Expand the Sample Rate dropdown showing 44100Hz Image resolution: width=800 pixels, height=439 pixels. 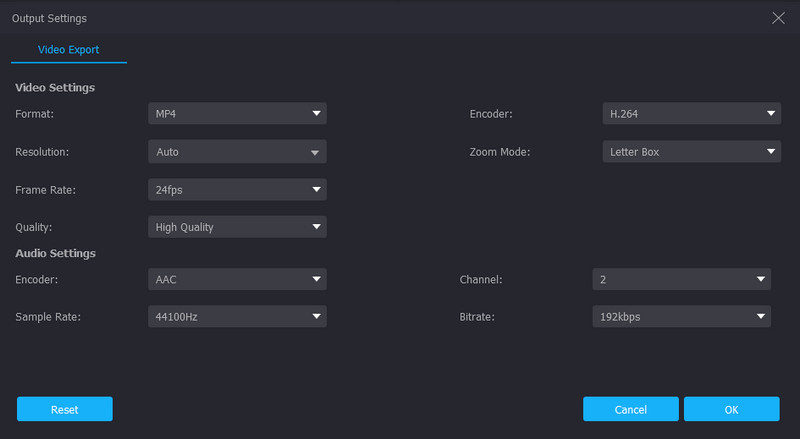pyautogui.click(x=237, y=317)
